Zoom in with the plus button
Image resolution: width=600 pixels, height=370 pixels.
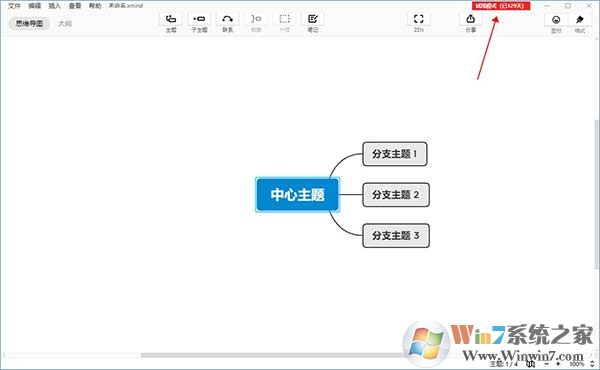(558, 364)
